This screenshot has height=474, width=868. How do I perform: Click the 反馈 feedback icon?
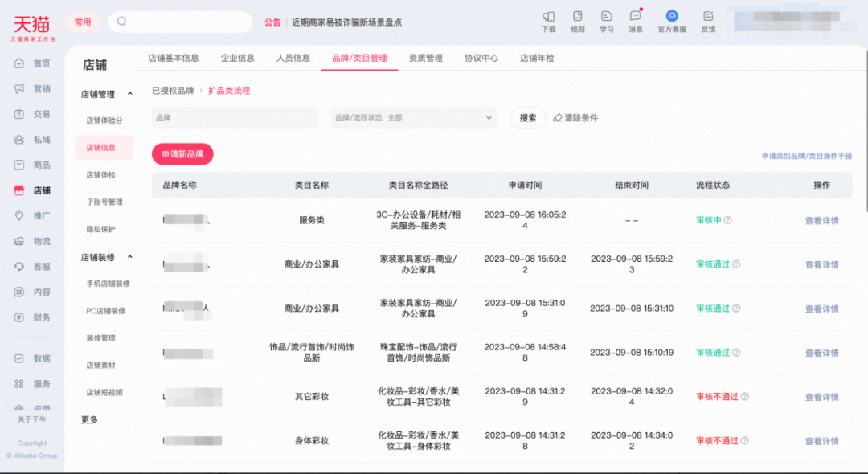coord(707,22)
